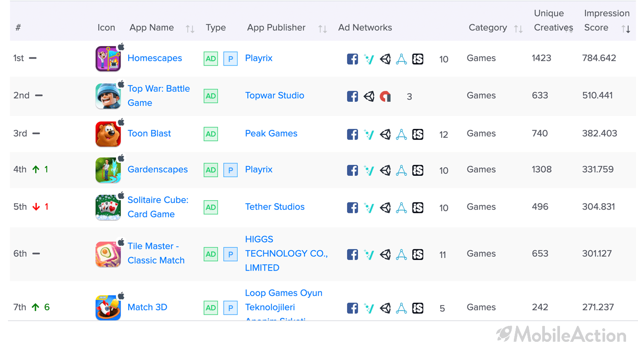The width and height of the screenshot is (638, 364).
Task: Click Unity network icon in Top War row
Action: click(x=369, y=96)
